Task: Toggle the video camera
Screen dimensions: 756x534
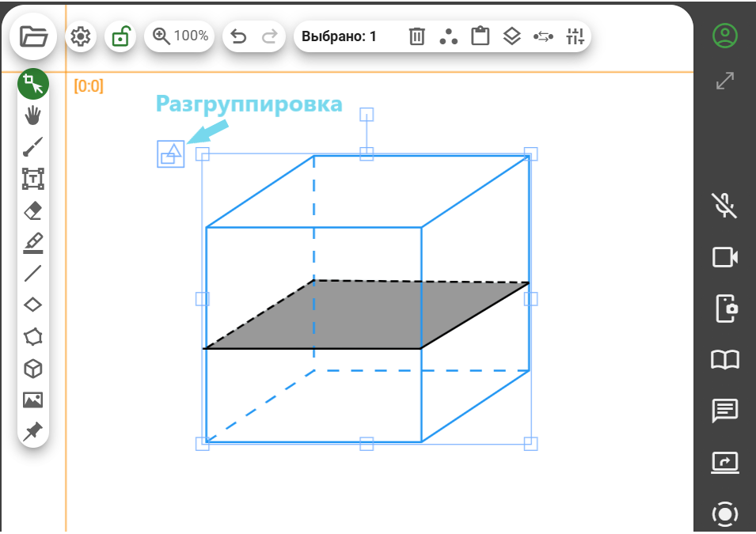Action: tap(725, 257)
